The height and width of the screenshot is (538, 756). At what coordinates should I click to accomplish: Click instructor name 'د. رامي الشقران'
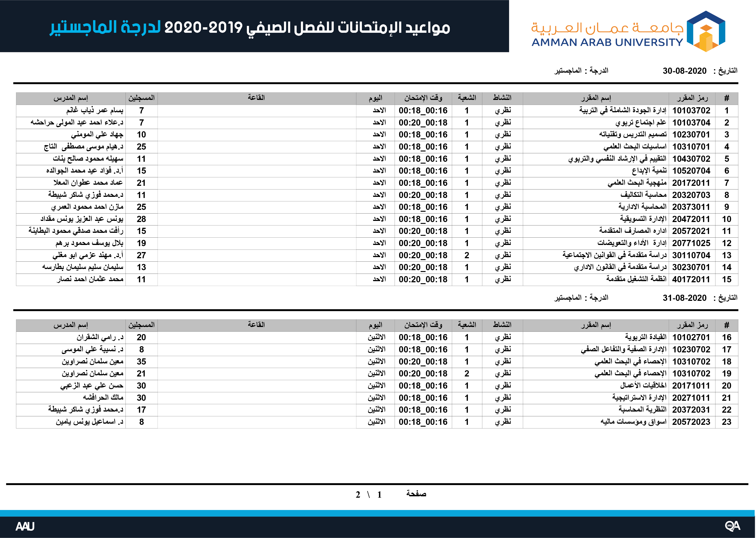pyautogui.click(x=100, y=337)
